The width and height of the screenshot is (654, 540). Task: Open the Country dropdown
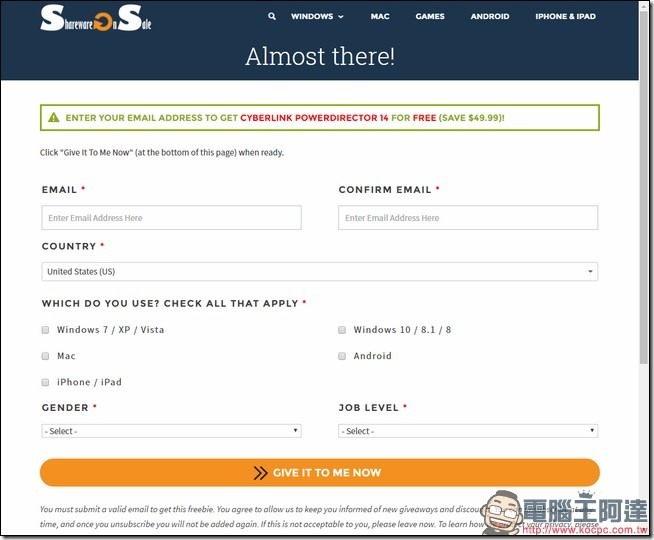coord(319,271)
